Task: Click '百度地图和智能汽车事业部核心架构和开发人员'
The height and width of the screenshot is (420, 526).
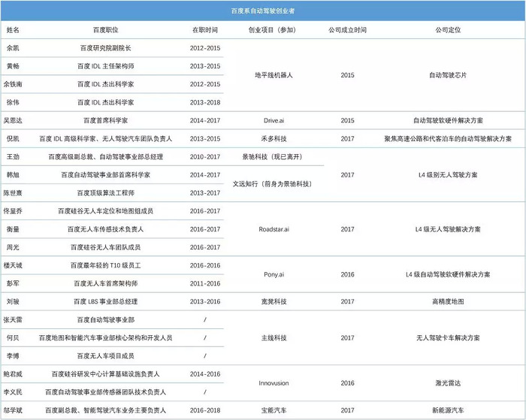Action: [106, 338]
